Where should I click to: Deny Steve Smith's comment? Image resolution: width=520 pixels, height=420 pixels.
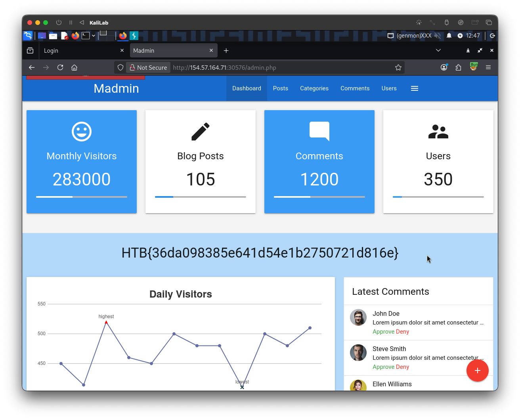(402, 367)
